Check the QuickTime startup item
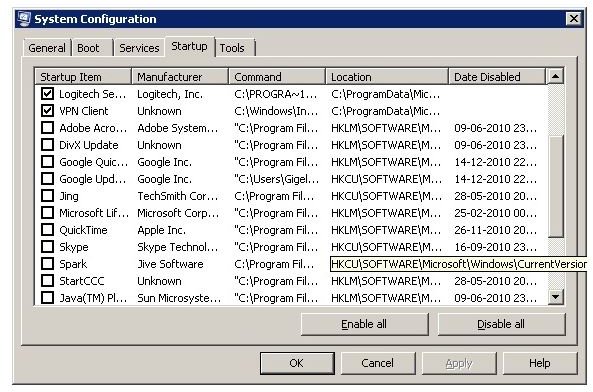The height and width of the screenshot is (392, 593). tap(47, 230)
